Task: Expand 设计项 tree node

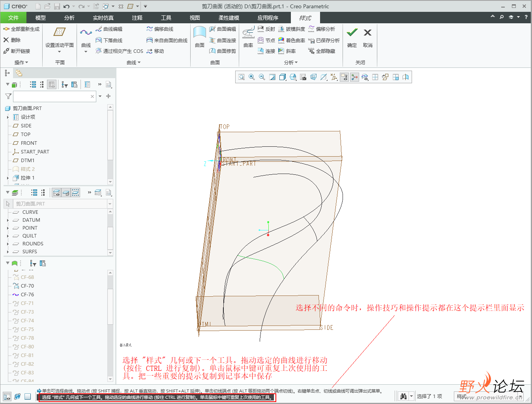Action: [8, 117]
